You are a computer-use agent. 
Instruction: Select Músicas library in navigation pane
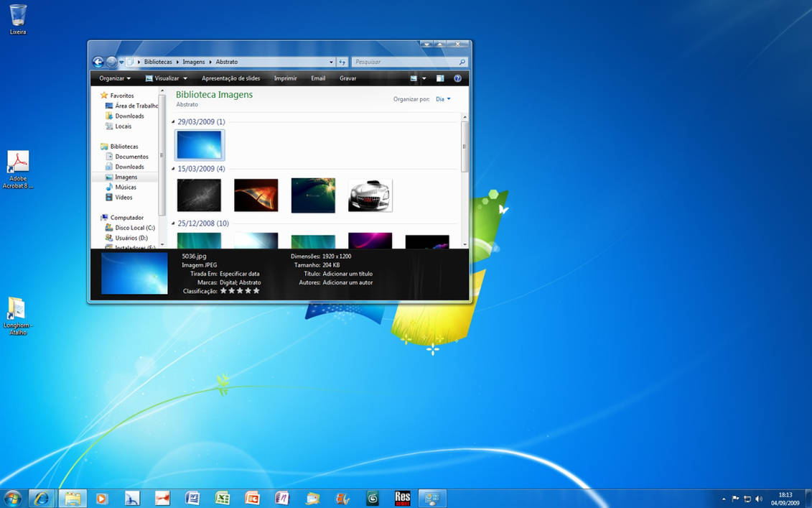point(126,187)
